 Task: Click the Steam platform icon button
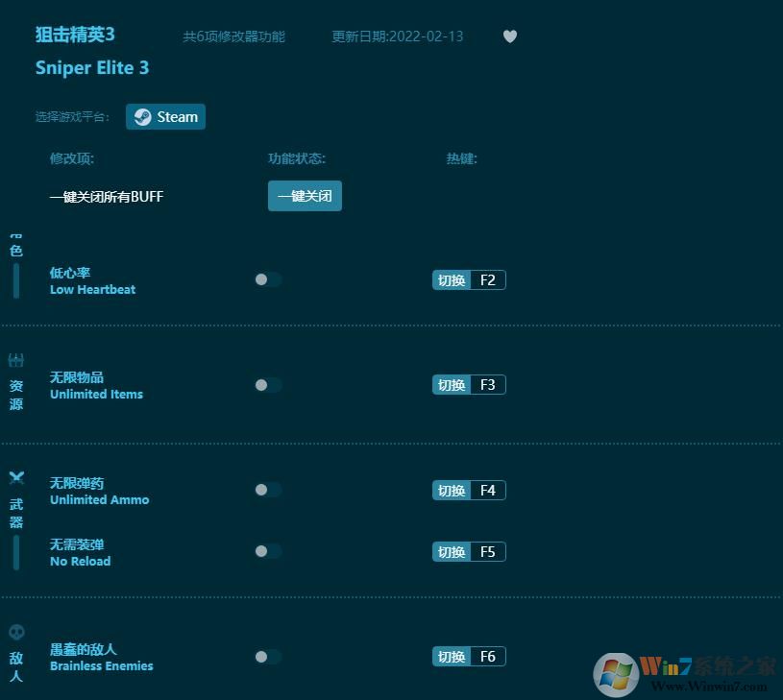143,116
